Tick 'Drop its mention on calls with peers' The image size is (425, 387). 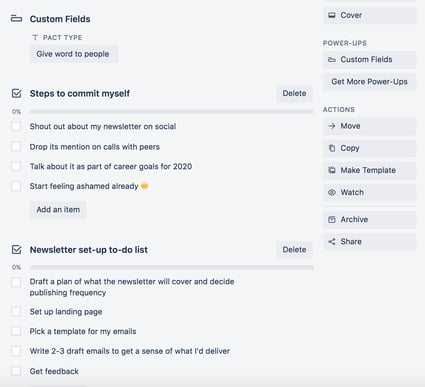click(16, 146)
